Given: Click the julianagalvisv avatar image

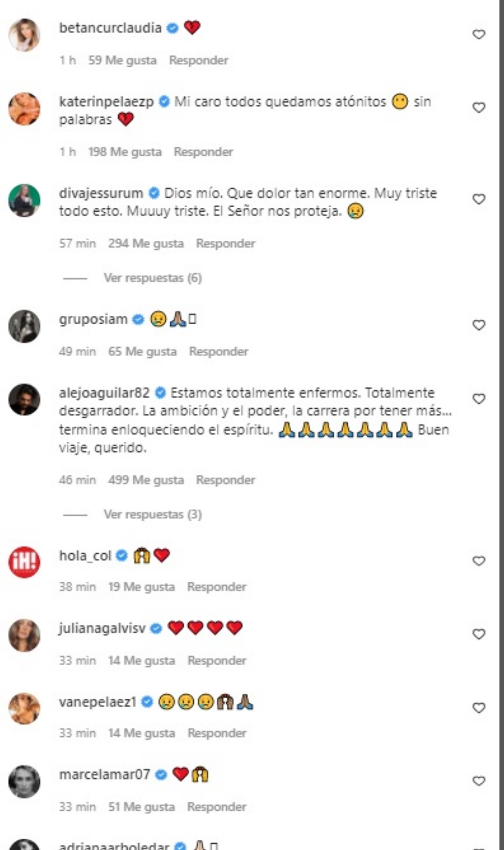Looking at the screenshot, I should coord(24,635).
